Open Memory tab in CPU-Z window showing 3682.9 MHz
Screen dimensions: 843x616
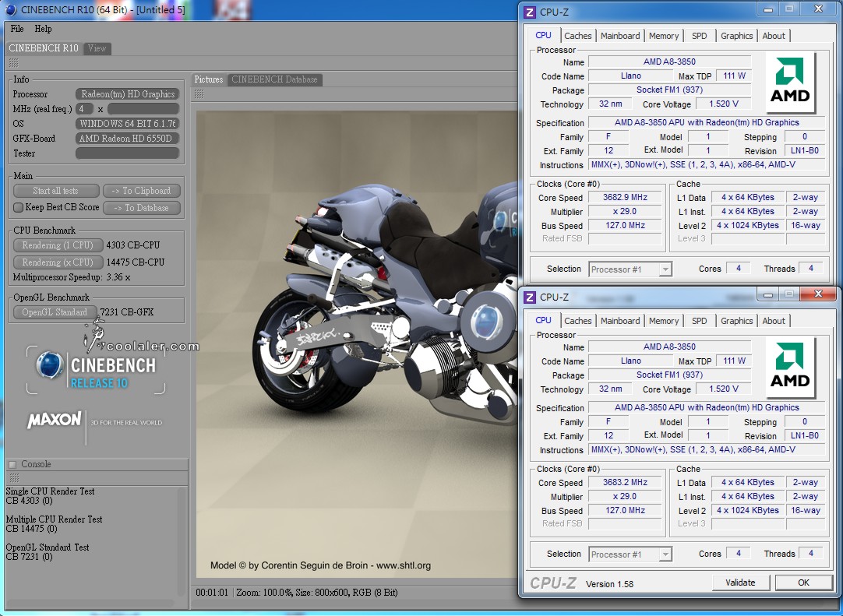coord(664,36)
